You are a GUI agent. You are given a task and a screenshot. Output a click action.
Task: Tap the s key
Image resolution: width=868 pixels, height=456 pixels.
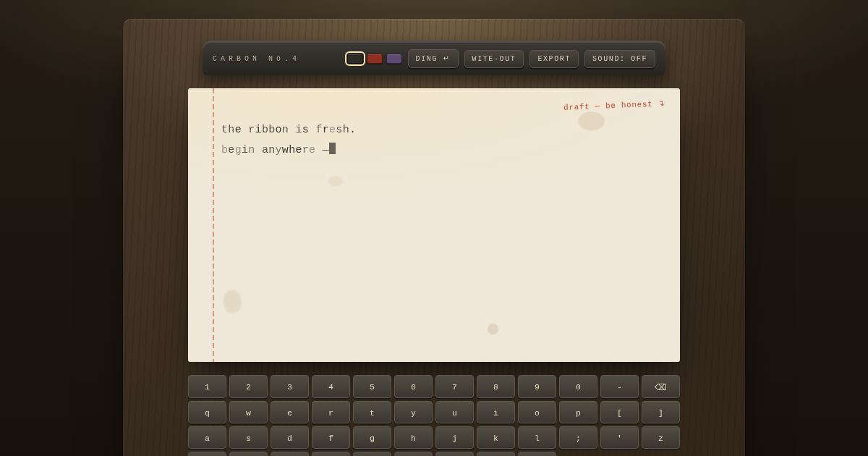pos(248,437)
